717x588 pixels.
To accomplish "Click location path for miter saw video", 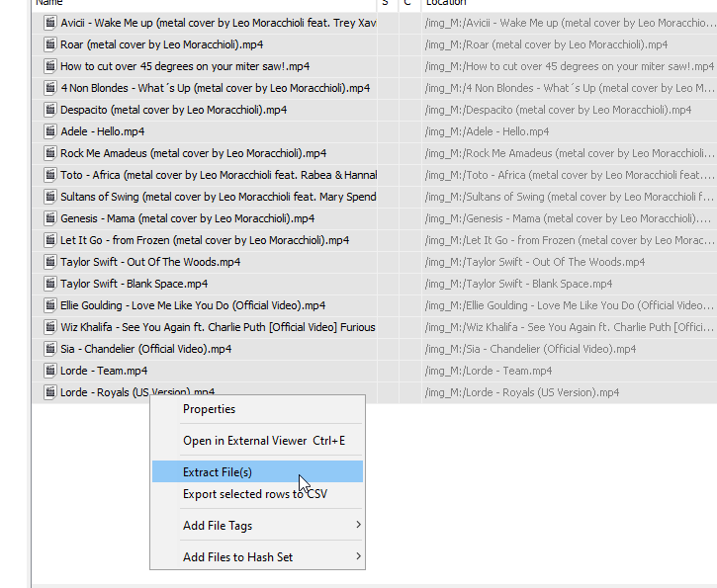I will click(570, 66).
